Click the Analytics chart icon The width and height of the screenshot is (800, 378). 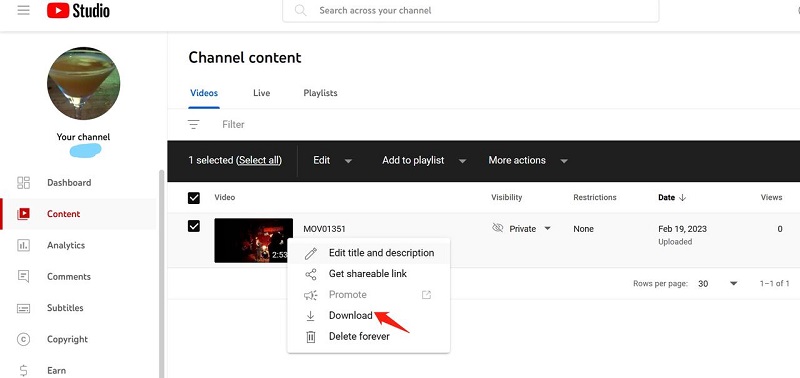(23, 245)
